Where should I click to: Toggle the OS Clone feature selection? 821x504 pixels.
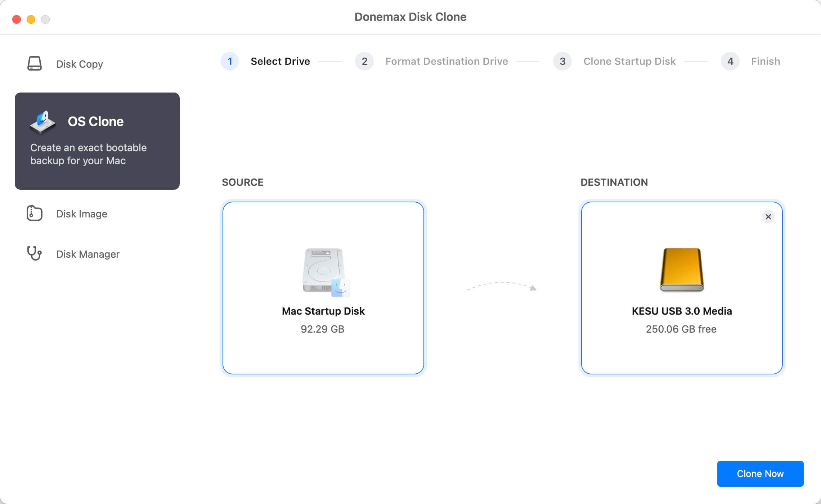(97, 141)
